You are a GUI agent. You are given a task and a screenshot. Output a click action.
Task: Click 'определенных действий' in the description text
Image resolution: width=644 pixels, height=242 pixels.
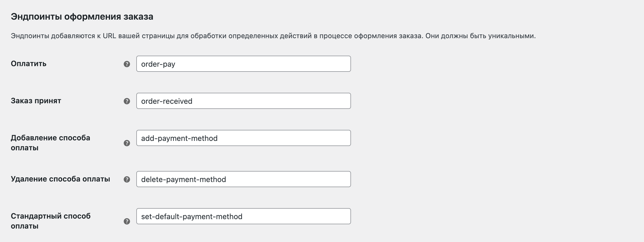(x=270, y=36)
